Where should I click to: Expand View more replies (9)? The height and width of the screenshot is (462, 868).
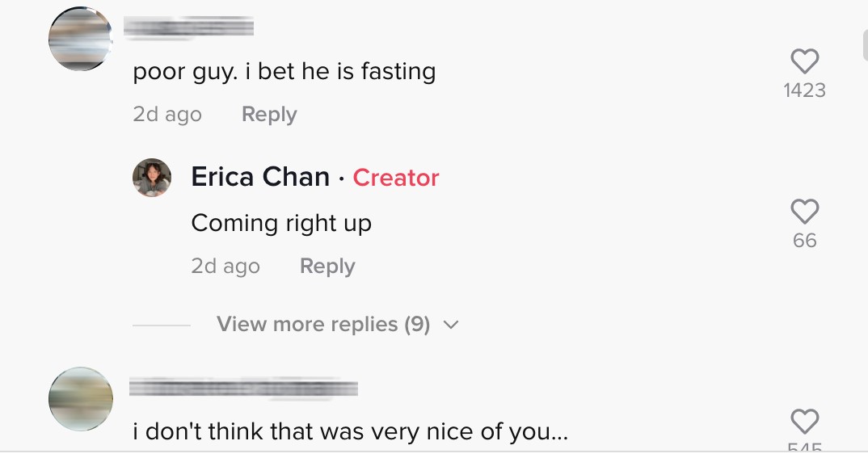(323, 325)
